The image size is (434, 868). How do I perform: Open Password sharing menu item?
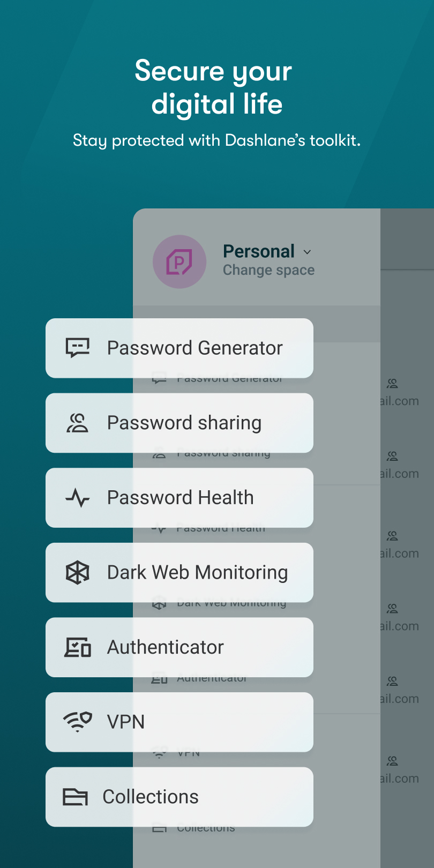point(179,423)
